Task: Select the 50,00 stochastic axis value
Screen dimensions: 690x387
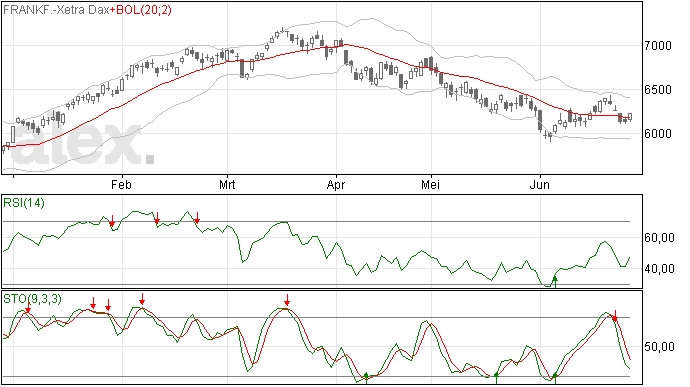Action: click(x=659, y=347)
